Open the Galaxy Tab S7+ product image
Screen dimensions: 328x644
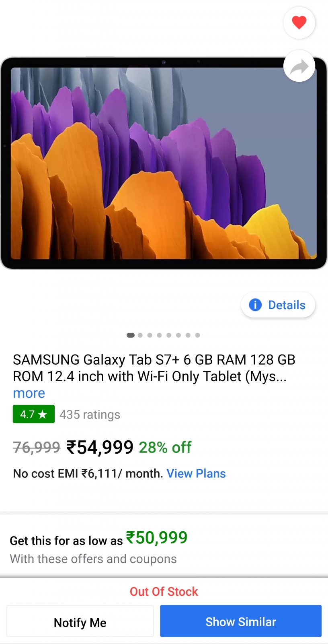(x=164, y=163)
